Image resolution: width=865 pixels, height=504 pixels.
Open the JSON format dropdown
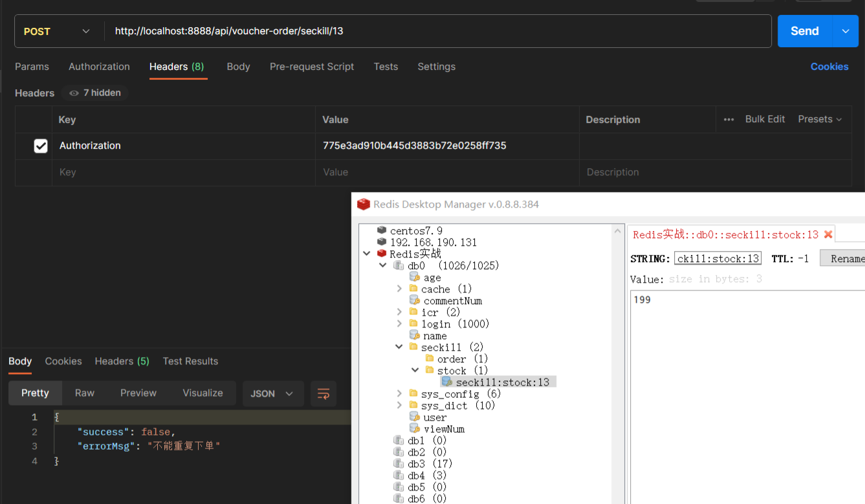coord(273,393)
